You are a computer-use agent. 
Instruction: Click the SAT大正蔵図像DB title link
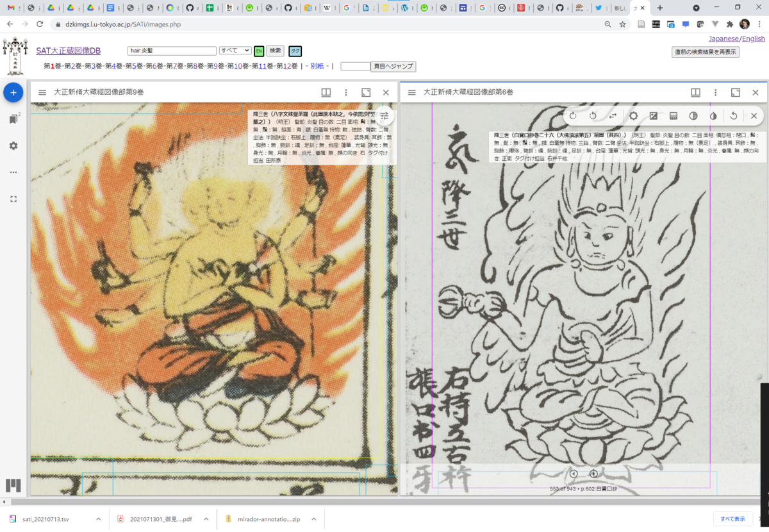[69, 51]
